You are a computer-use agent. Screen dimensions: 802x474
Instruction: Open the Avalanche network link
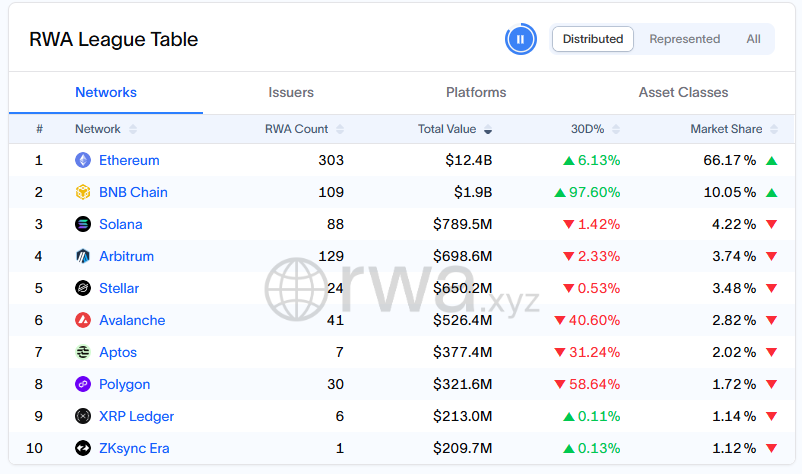coord(132,320)
